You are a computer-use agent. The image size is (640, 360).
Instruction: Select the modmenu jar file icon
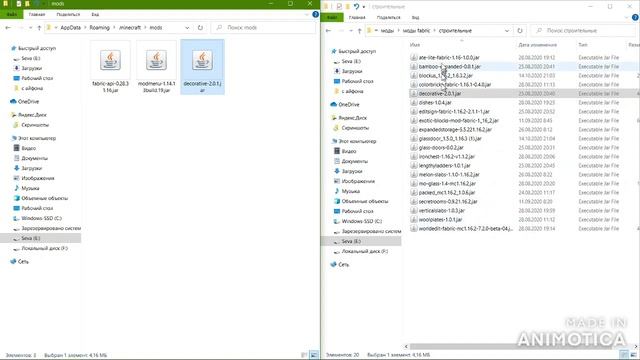coord(156,60)
